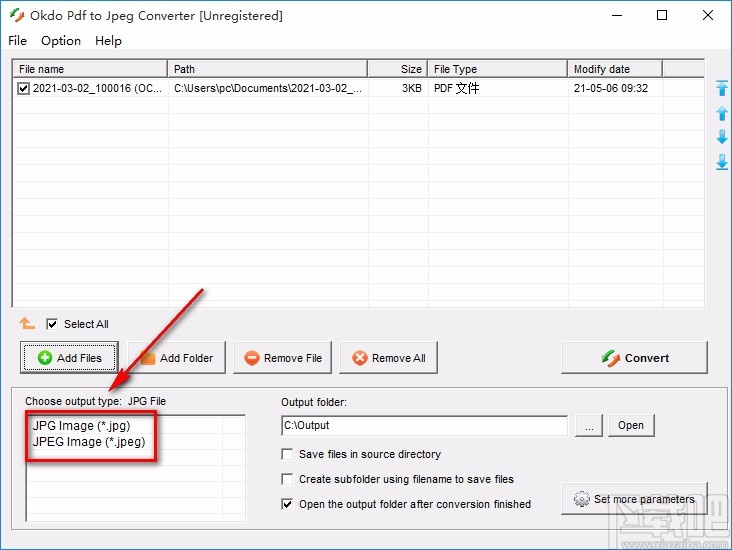Enable Save files in source directory
This screenshot has height=550, width=732.
click(287, 454)
